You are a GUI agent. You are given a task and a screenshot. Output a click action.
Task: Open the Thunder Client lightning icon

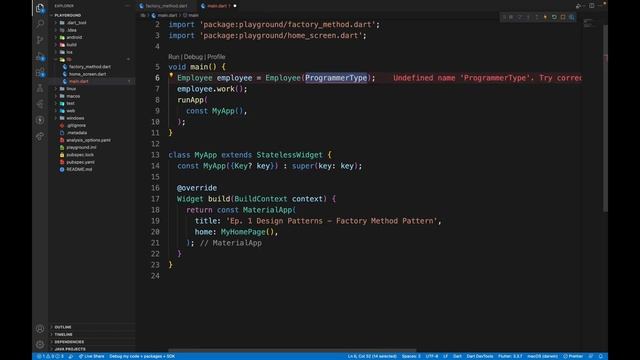point(40,120)
